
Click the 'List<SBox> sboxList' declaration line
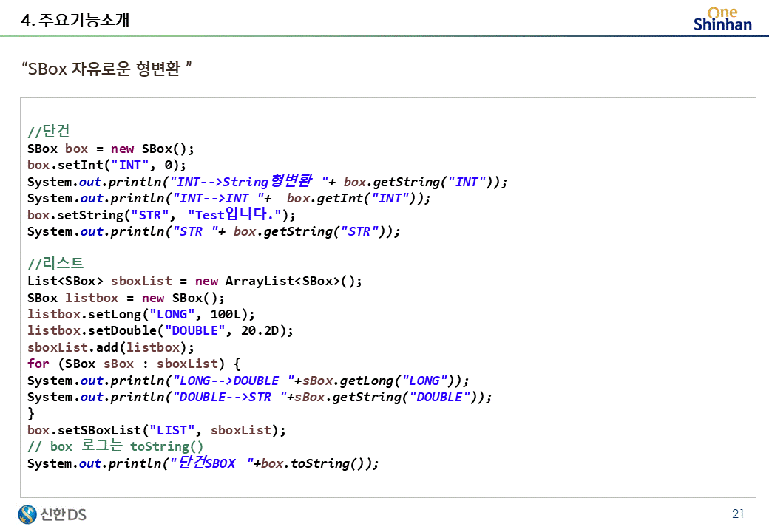tap(194, 282)
